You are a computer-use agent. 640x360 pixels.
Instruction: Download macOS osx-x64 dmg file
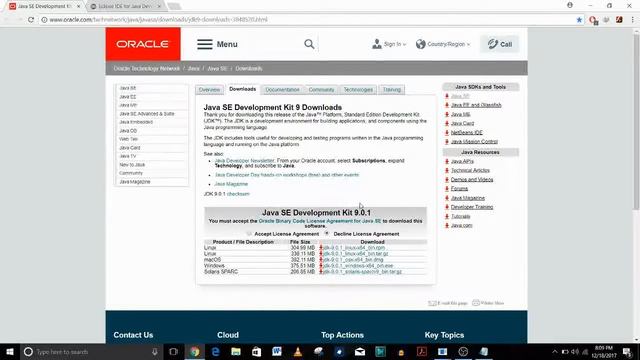(x=353, y=260)
